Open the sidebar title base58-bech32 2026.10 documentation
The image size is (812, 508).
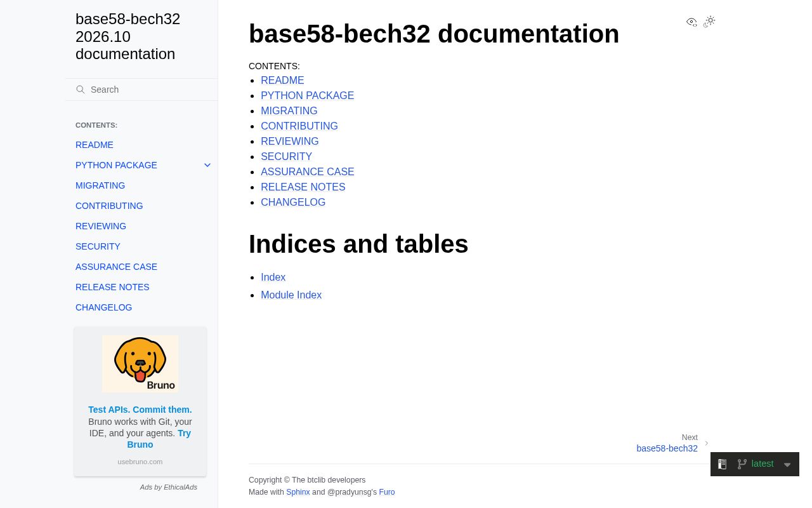pyautogui.click(x=128, y=37)
